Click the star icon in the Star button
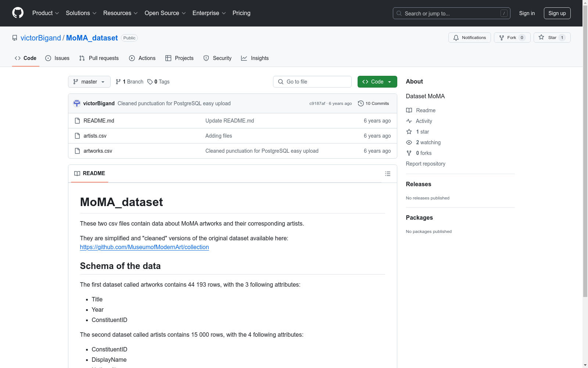This screenshot has height=368, width=588. [541, 37]
